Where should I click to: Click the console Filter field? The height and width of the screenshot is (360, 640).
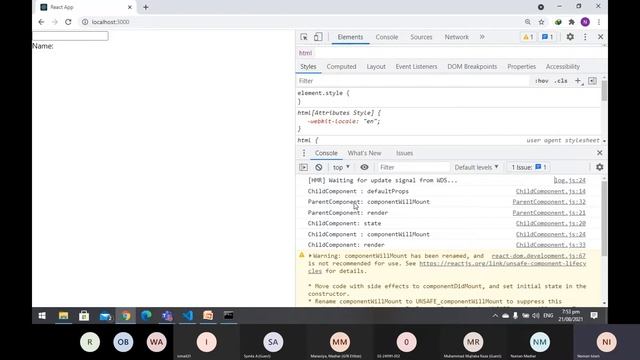[413, 167]
